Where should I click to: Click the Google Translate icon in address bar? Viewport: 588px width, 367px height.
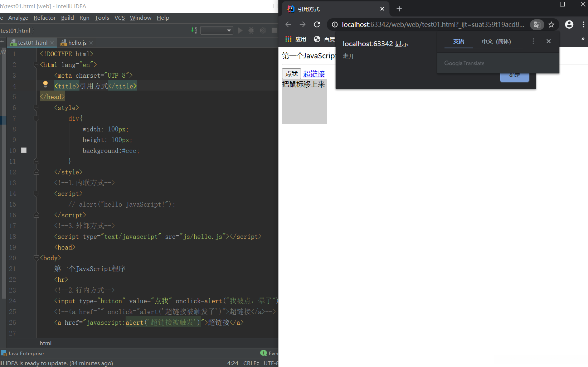[537, 24]
